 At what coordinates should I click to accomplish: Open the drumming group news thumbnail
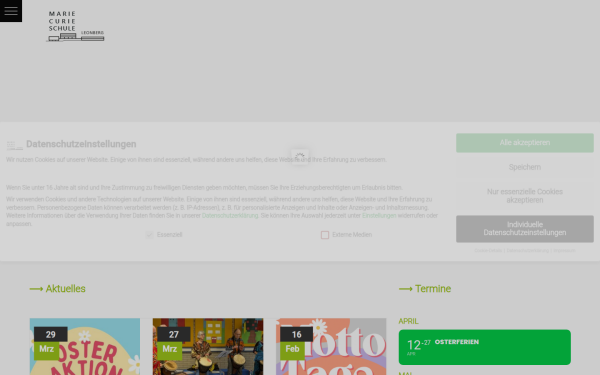click(208, 347)
